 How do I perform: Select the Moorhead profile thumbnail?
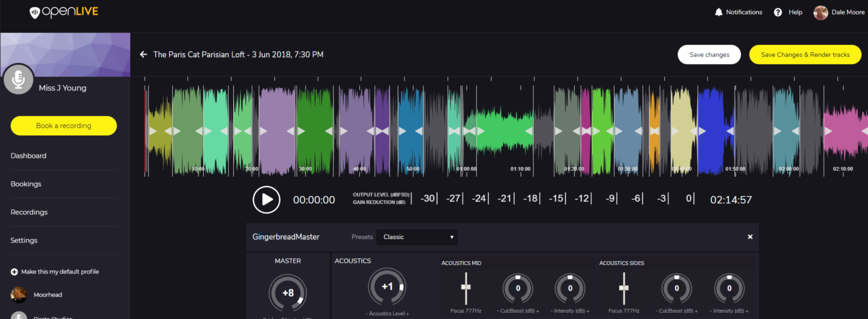(x=19, y=294)
